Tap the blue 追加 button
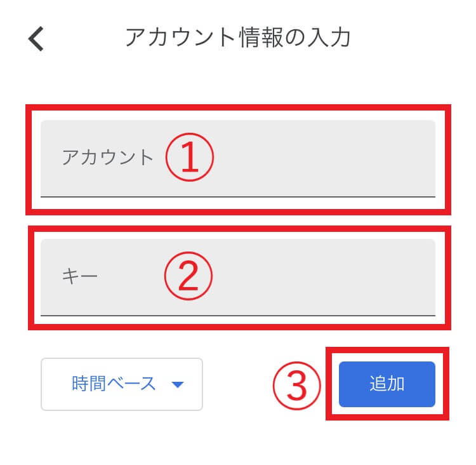 (x=387, y=384)
